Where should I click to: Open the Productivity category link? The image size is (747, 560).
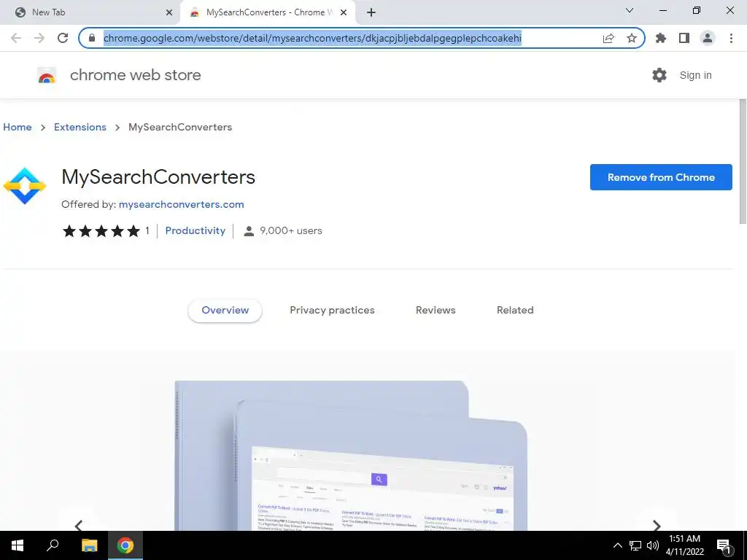(x=196, y=230)
